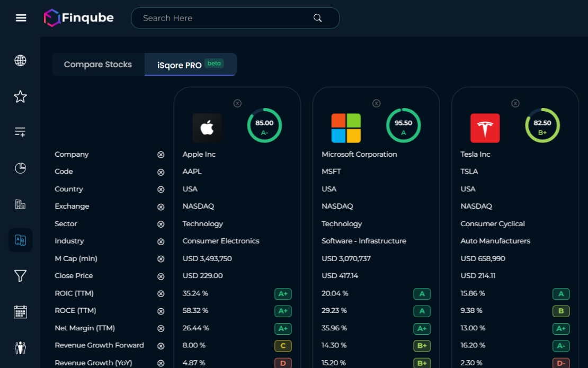Remove the Exchange row

point(161,207)
